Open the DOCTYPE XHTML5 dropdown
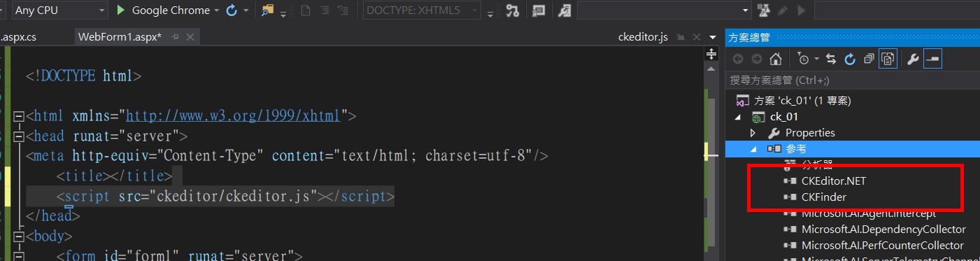Viewport: 980px width, 261px height. tap(422, 10)
